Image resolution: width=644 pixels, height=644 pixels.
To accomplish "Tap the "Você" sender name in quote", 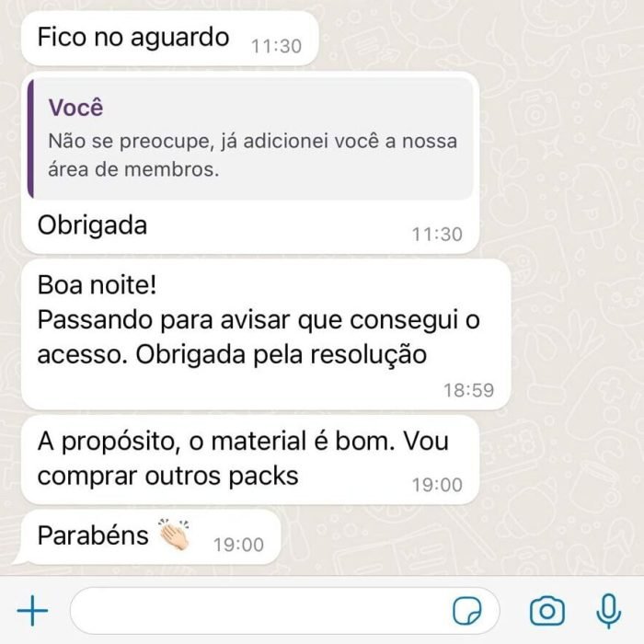I will click(x=76, y=108).
